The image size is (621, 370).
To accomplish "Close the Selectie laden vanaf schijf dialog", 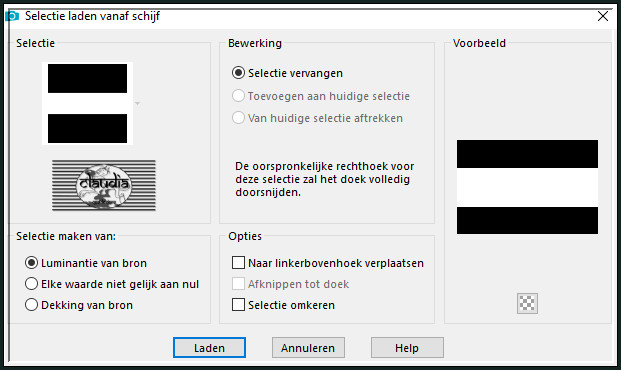I will pos(603,16).
